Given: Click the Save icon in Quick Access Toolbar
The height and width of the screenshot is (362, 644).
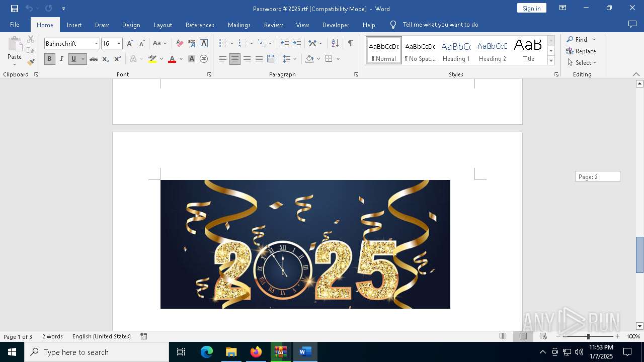Looking at the screenshot, I should pyautogui.click(x=15, y=9).
